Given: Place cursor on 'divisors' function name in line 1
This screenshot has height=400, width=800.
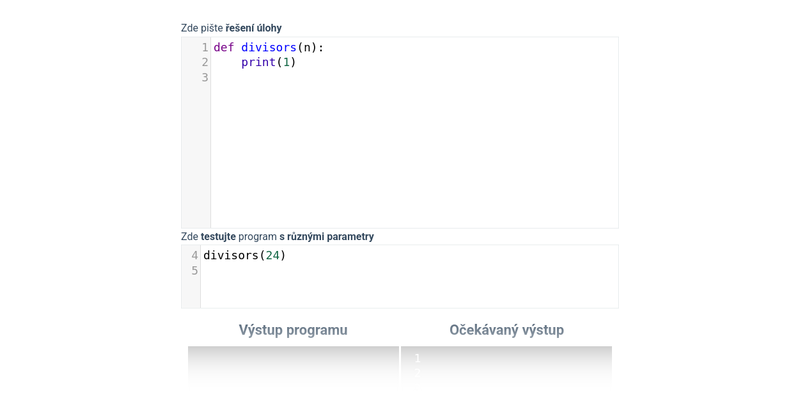Looking at the screenshot, I should click(268, 47).
